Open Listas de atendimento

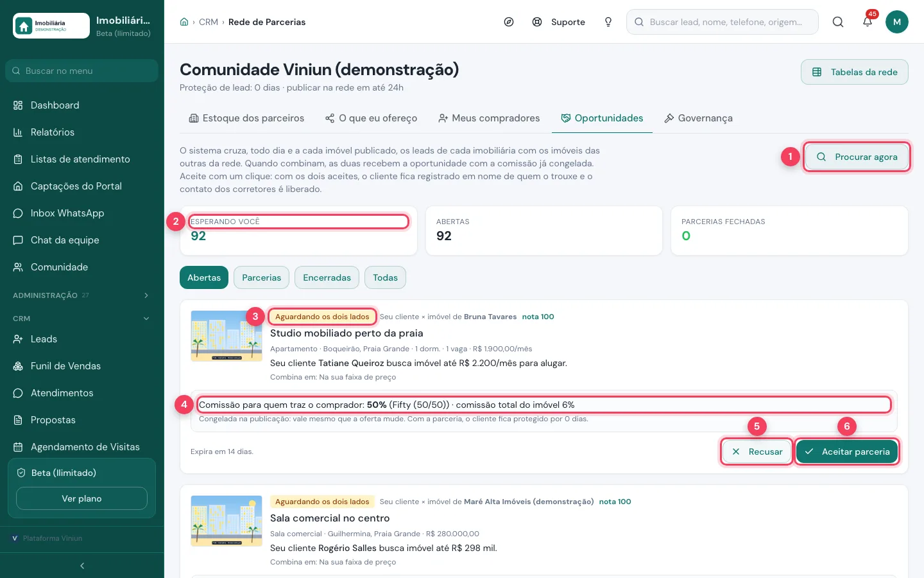click(81, 159)
